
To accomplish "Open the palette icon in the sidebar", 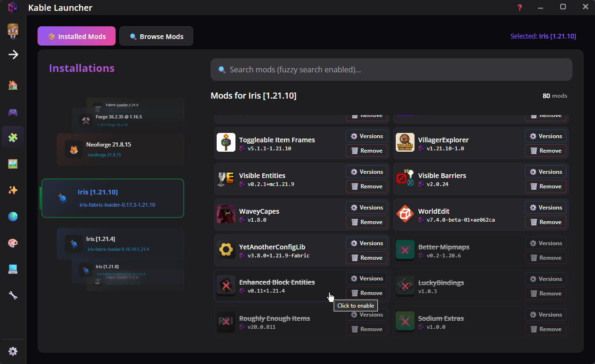I will [13, 243].
